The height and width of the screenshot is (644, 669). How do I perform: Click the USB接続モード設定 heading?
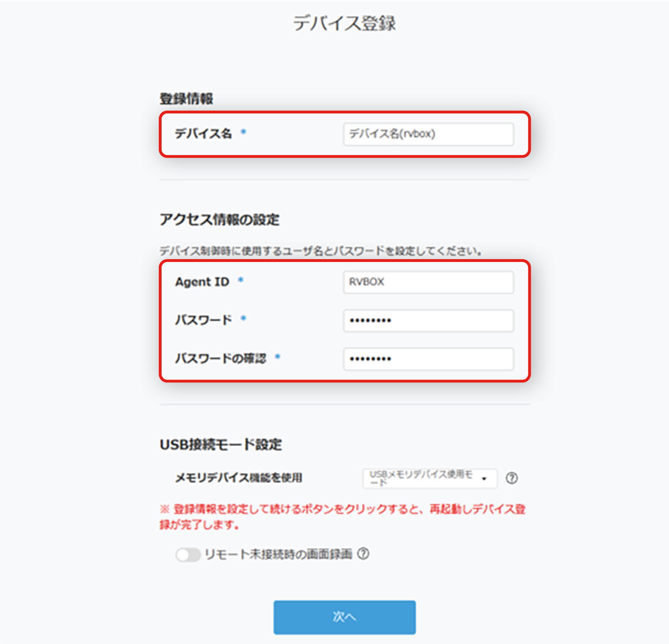tap(221, 445)
